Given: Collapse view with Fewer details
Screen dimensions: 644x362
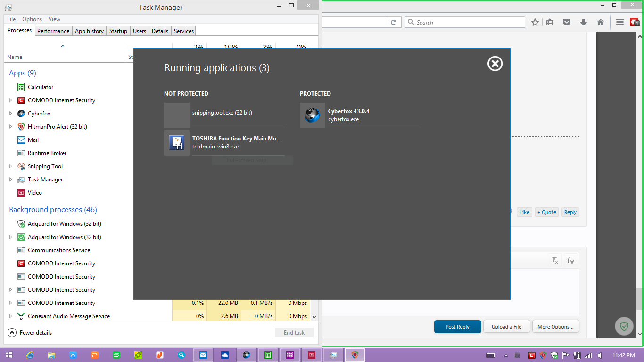Looking at the screenshot, I should click(x=30, y=333).
